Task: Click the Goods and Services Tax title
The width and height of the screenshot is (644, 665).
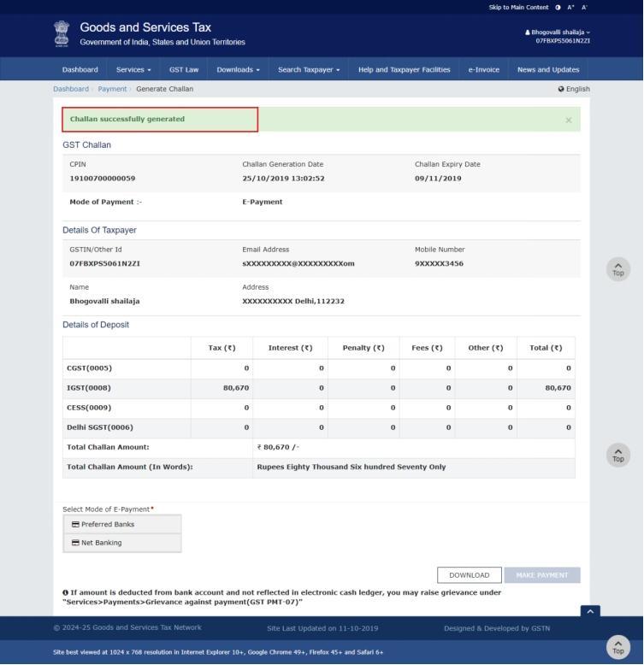Action: tap(145, 27)
